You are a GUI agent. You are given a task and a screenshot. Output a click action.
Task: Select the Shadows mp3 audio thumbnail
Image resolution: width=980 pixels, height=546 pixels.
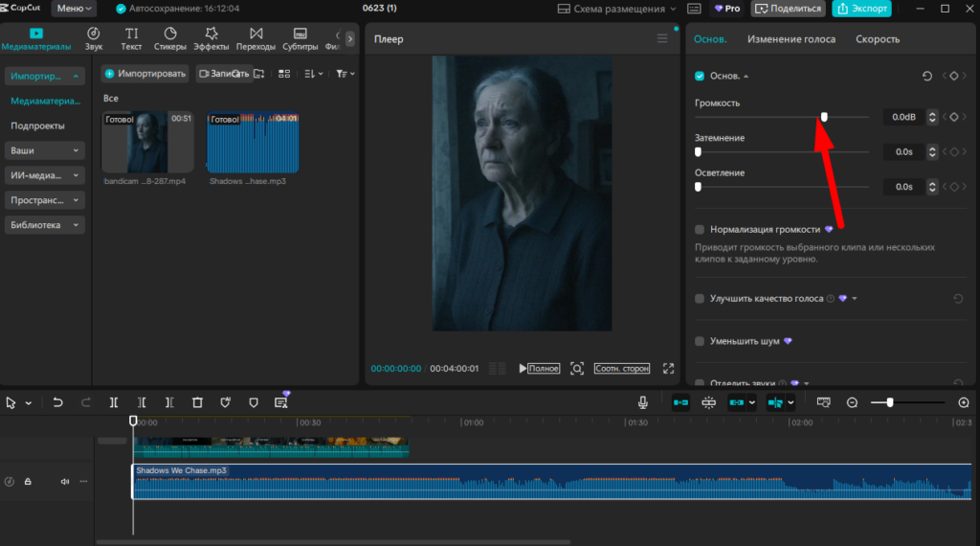253,143
